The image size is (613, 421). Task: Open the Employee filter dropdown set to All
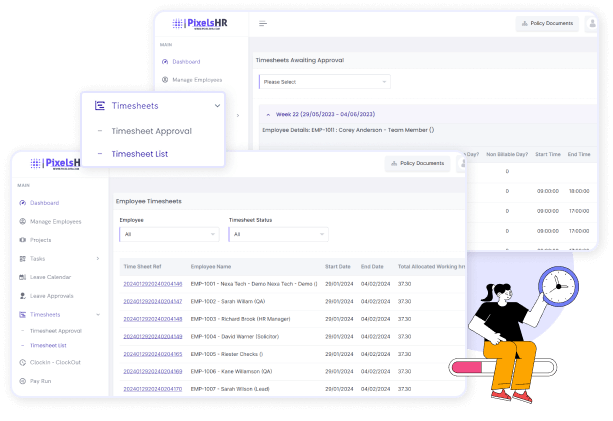pos(168,234)
